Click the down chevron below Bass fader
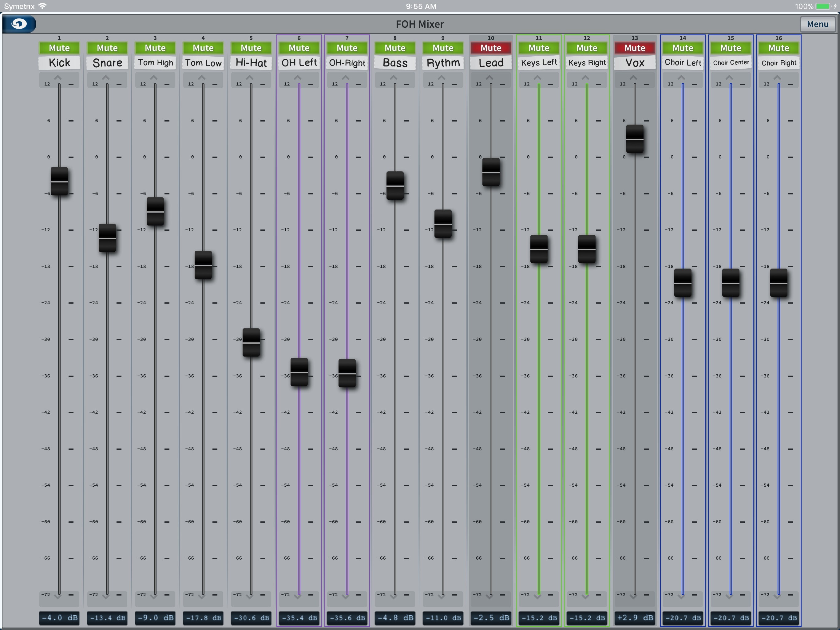The image size is (840, 630). tap(394, 597)
